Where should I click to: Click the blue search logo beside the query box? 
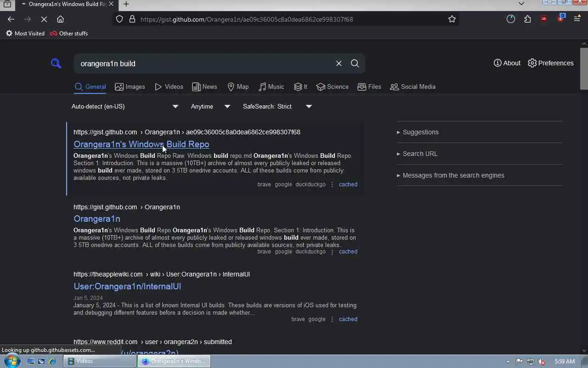pos(56,63)
